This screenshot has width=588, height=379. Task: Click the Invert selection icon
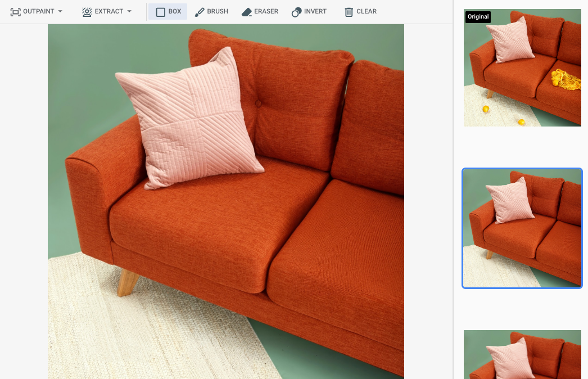point(296,11)
